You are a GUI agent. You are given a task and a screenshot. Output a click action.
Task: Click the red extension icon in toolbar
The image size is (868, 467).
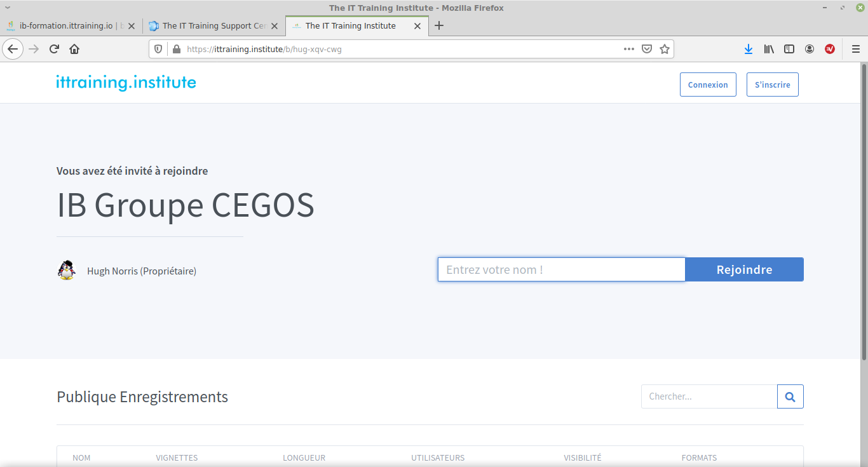click(830, 49)
